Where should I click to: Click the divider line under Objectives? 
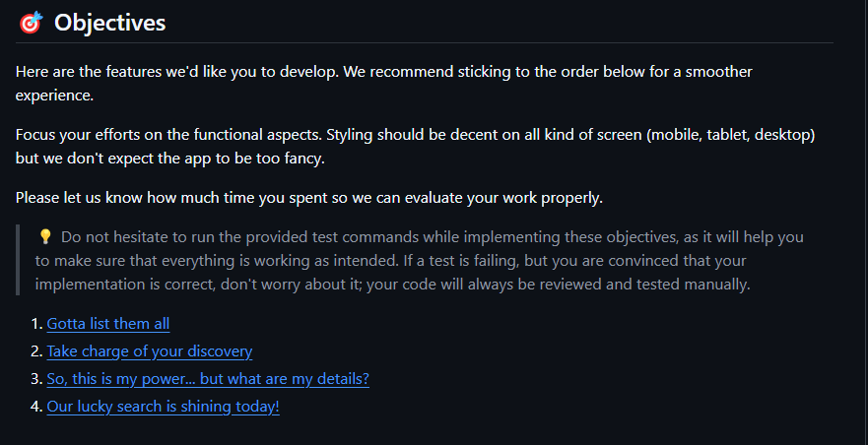pos(424,43)
